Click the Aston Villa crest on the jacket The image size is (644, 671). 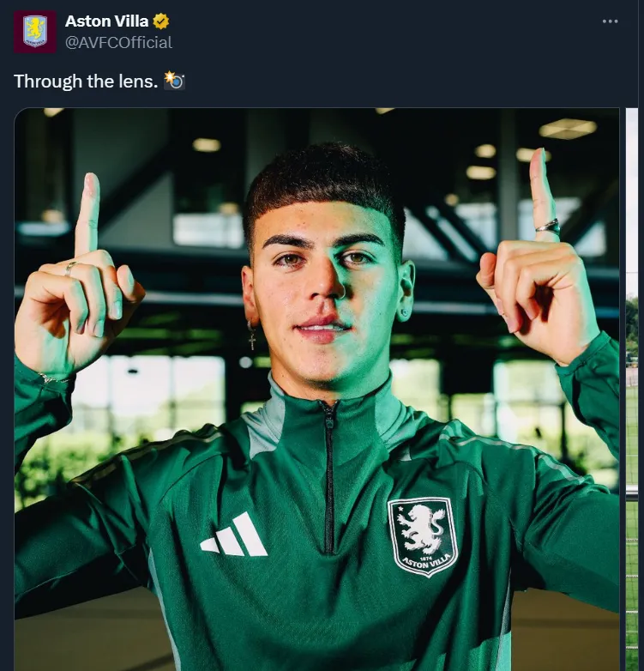pyautogui.click(x=422, y=536)
